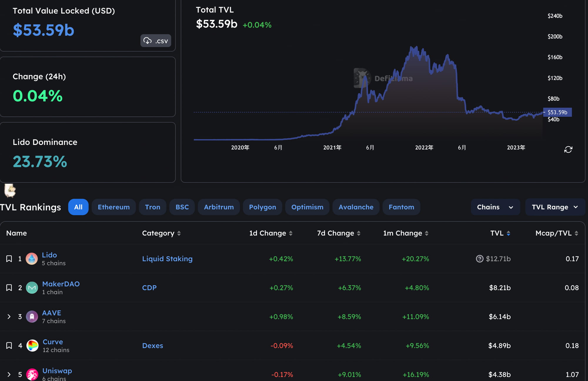The width and height of the screenshot is (588, 381).
Task: Click AAVE's +11.09% 1m change value
Action: click(415, 317)
